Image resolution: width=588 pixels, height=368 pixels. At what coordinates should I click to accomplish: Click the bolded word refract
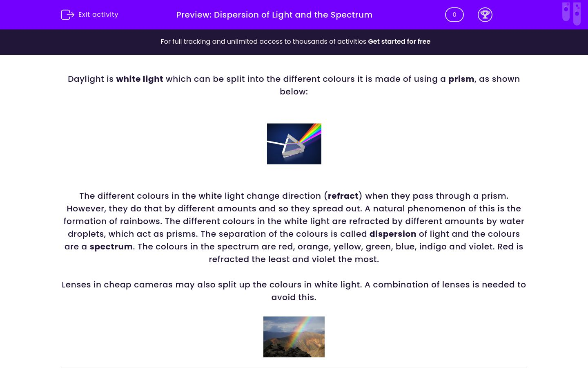pyautogui.click(x=343, y=196)
